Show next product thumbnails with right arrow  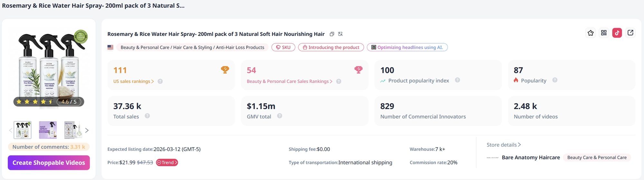(x=87, y=130)
